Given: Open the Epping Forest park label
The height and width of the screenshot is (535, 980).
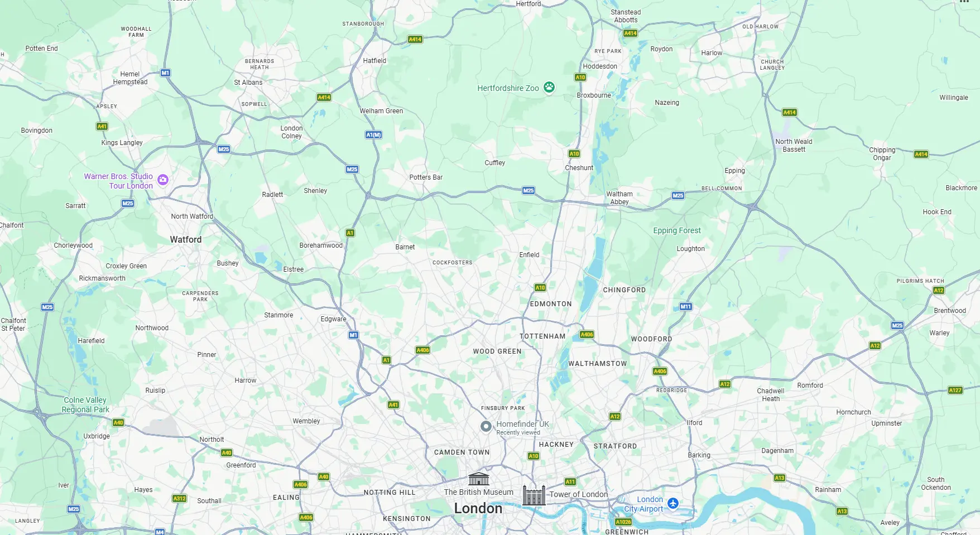Looking at the screenshot, I should [x=677, y=230].
